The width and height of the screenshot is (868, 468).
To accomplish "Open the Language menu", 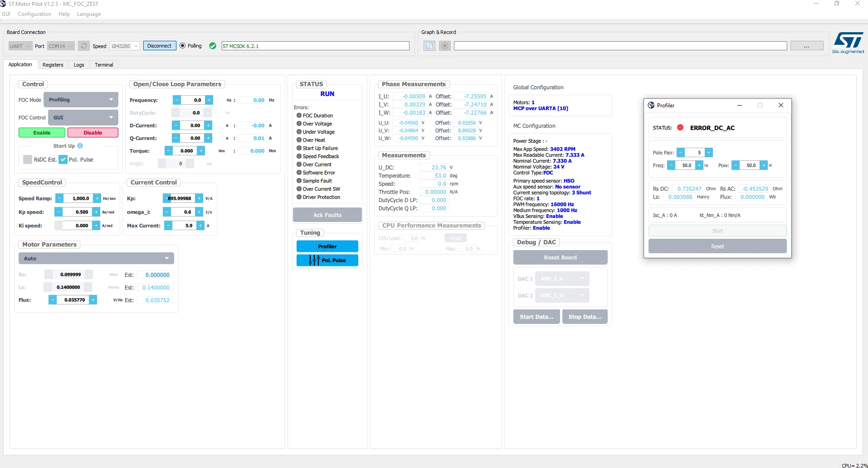I will click(89, 14).
